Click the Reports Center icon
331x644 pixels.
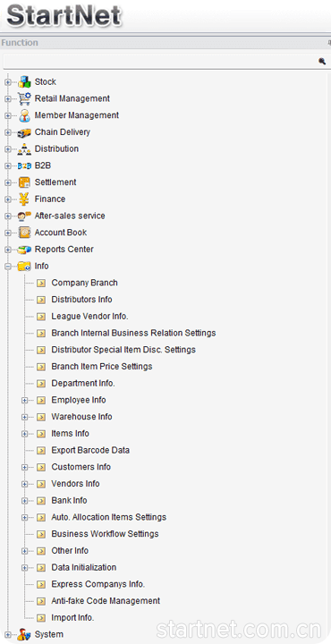pos(24,250)
